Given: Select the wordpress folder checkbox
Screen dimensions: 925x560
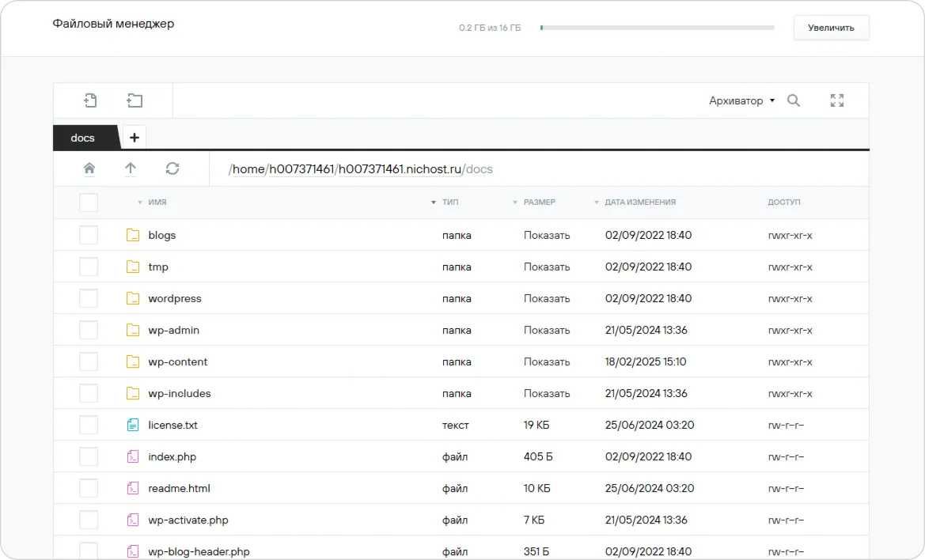Looking at the screenshot, I should coord(89,298).
